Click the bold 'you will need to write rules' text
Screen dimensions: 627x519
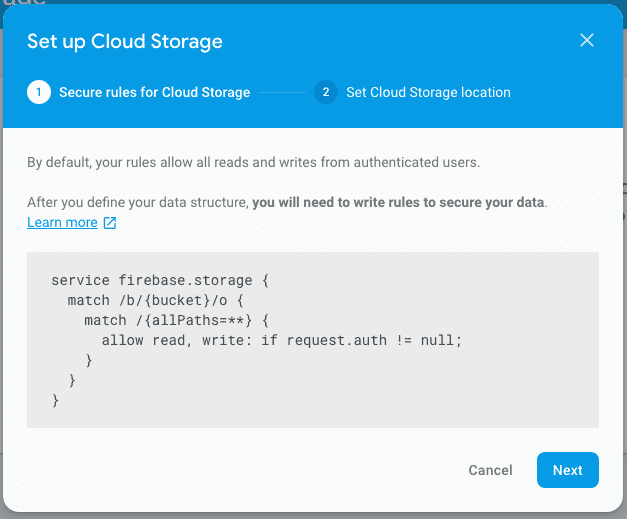[x=398, y=202]
